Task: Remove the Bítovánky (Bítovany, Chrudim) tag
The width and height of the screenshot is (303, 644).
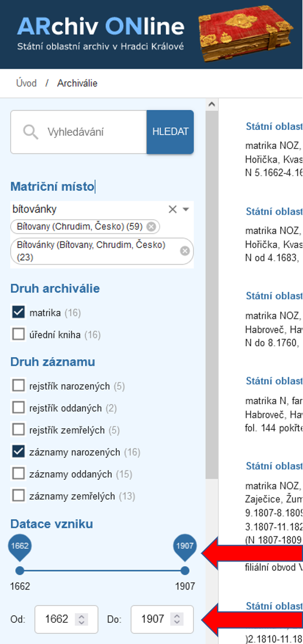Action: pyautogui.click(x=185, y=251)
